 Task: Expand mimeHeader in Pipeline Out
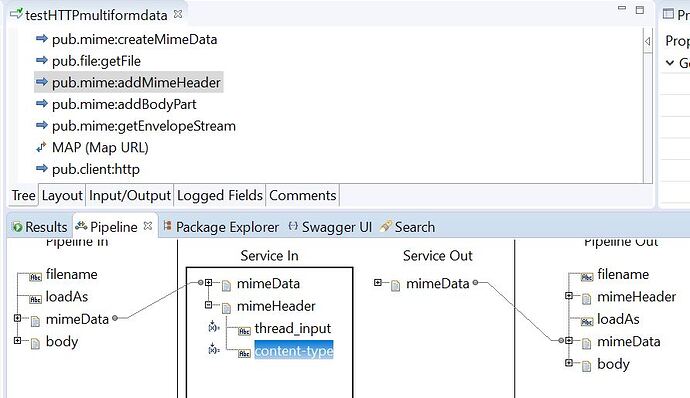click(569, 296)
